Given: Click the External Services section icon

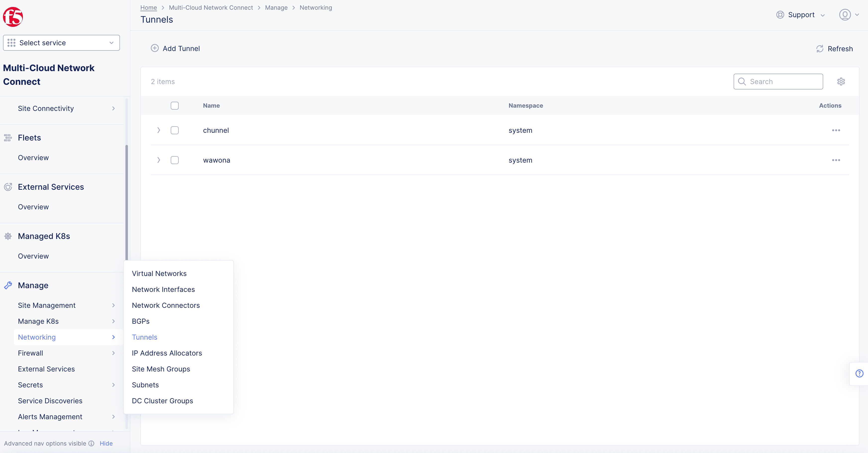Looking at the screenshot, I should (8, 187).
